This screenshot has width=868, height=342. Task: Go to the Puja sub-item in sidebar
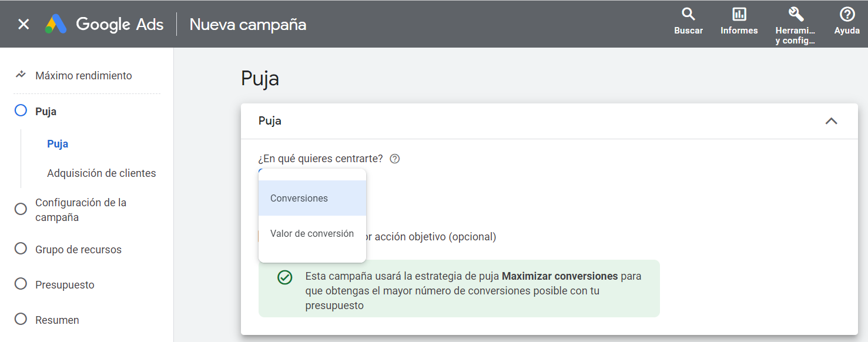click(x=58, y=144)
